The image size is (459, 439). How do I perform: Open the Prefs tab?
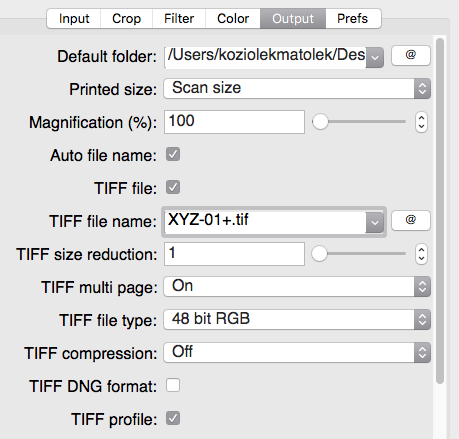point(353,19)
